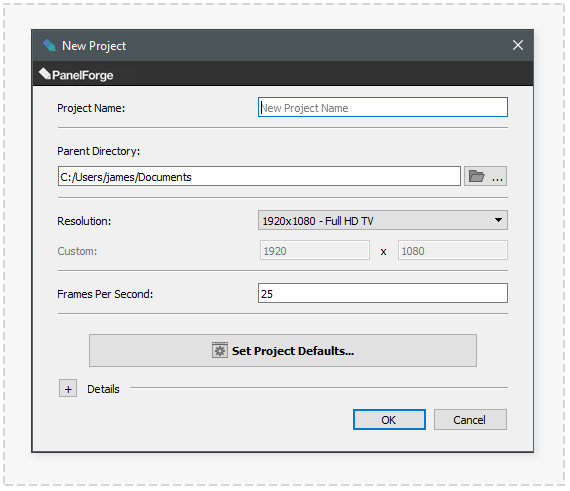
Task: Click the Frames Per Second field
Action: tap(383, 293)
